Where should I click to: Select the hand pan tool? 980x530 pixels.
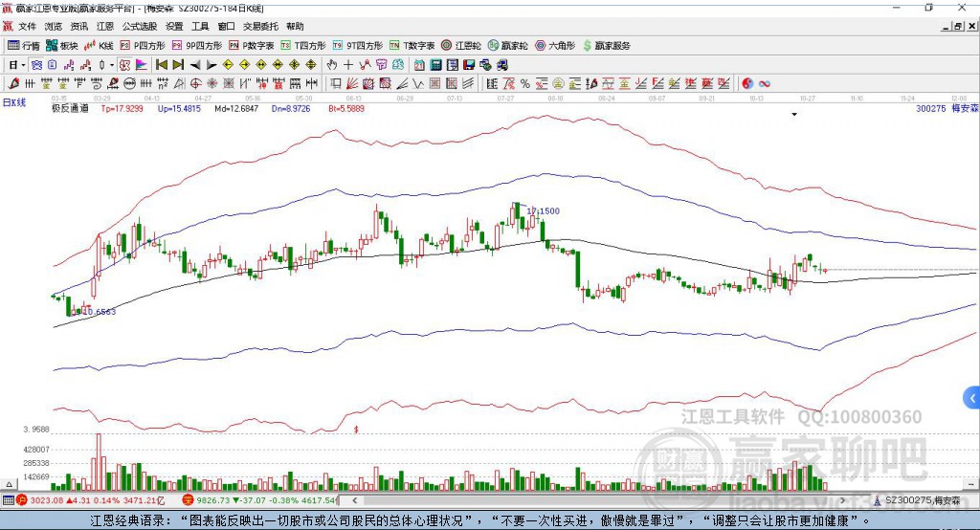(x=332, y=65)
